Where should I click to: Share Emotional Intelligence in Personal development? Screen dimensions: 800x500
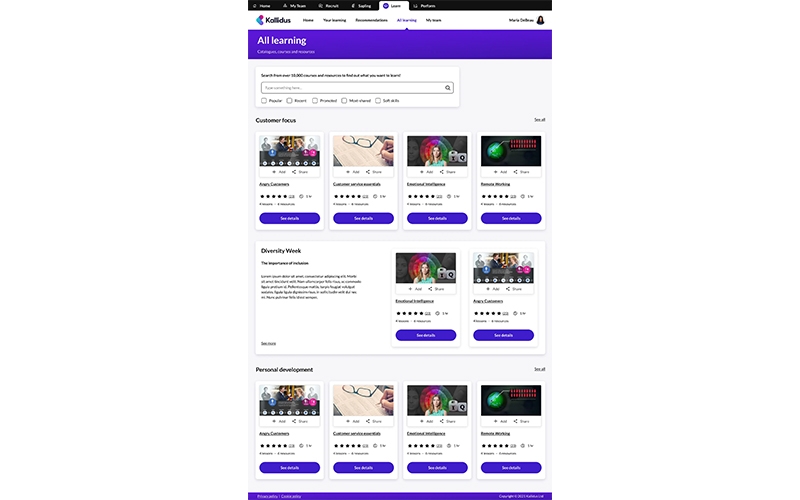click(447, 421)
